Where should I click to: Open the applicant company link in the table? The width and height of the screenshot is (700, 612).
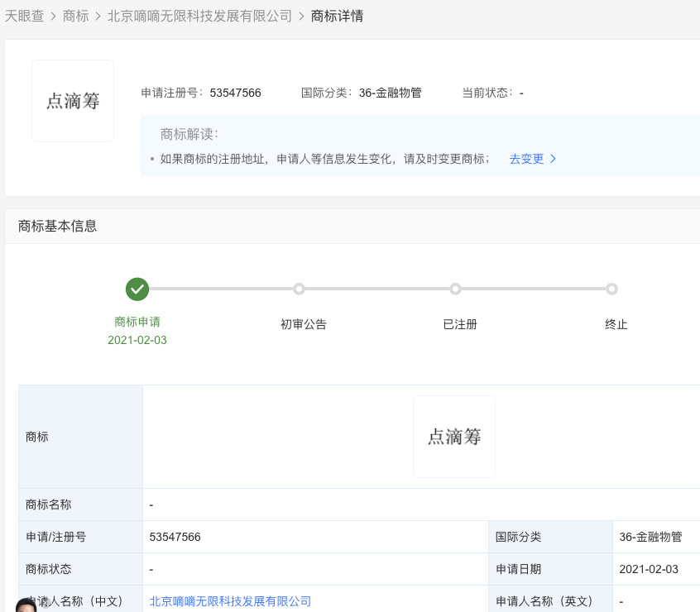(230, 601)
